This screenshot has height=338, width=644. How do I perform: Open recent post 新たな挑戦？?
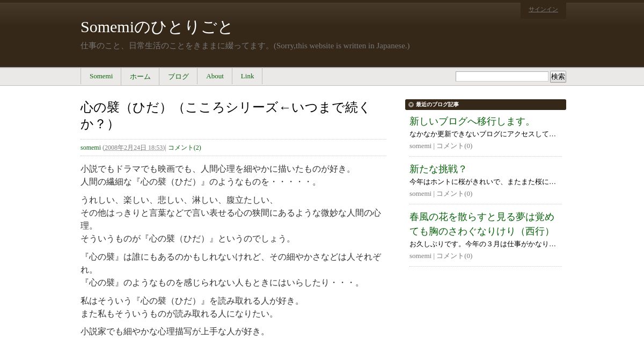pos(438,169)
